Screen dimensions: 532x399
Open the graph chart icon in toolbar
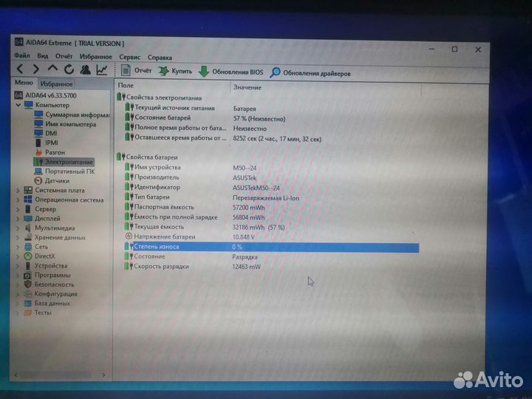point(102,70)
